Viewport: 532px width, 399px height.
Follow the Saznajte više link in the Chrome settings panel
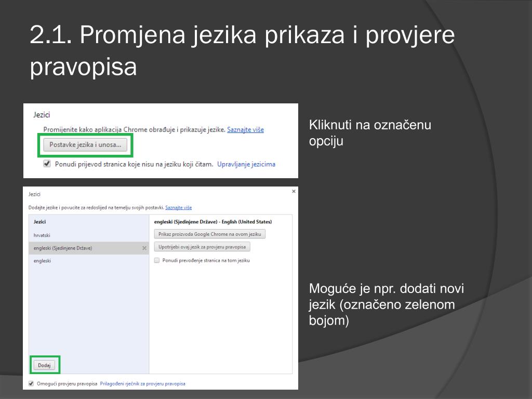(x=245, y=129)
